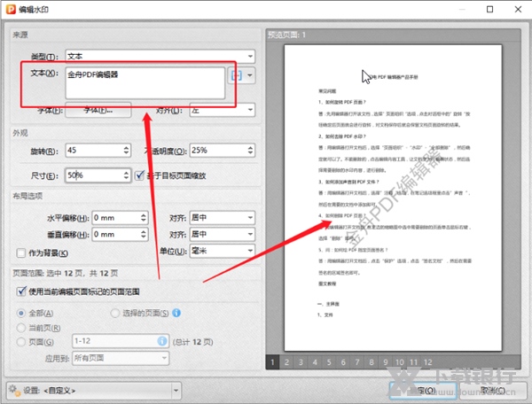This screenshot has height=404, width=532.
Task: Switch preview to page 2
Action: [x=286, y=362]
